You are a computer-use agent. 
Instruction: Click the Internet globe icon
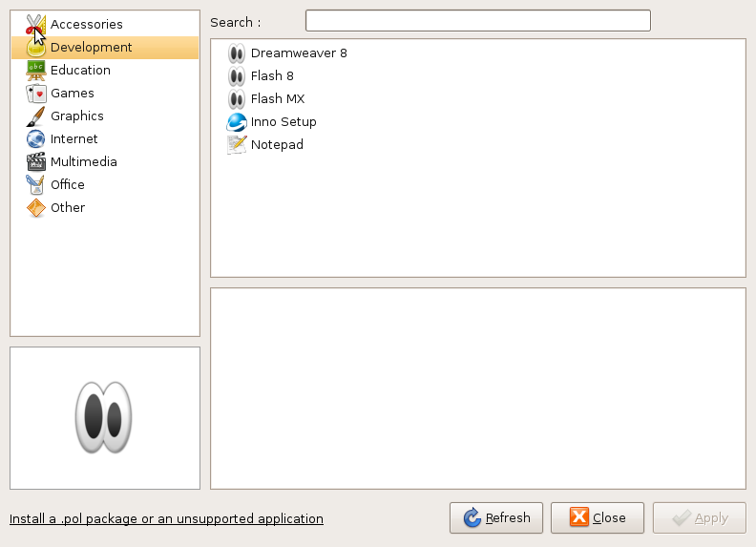point(35,139)
